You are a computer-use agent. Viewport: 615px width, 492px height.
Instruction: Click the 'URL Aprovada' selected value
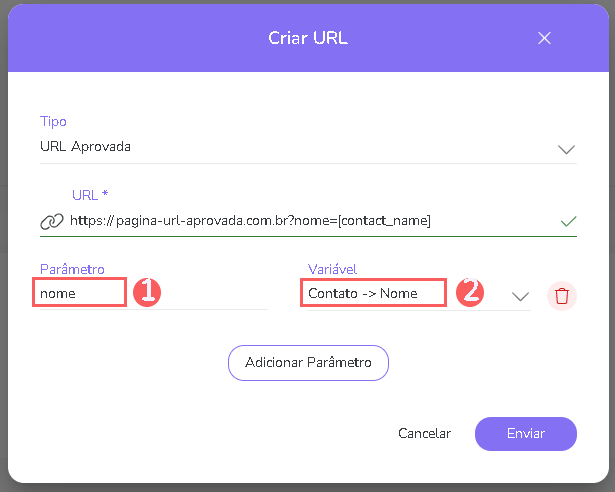coord(86,147)
